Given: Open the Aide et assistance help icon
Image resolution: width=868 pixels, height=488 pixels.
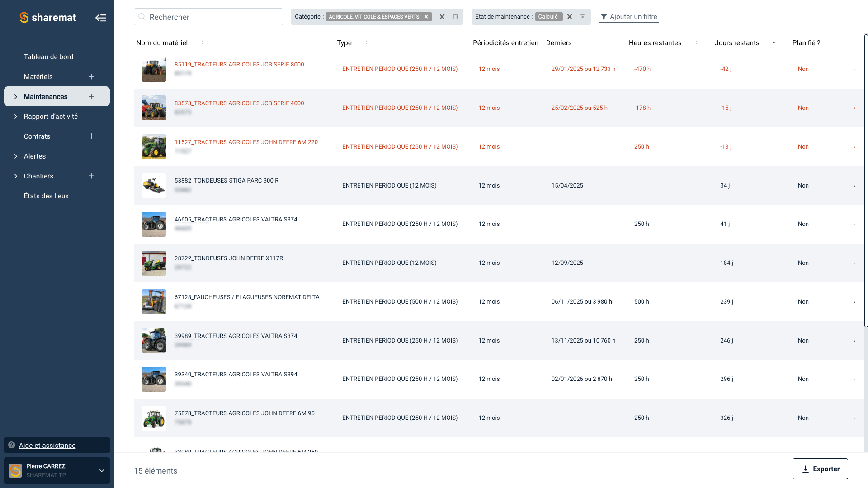Looking at the screenshot, I should point(11,445).
